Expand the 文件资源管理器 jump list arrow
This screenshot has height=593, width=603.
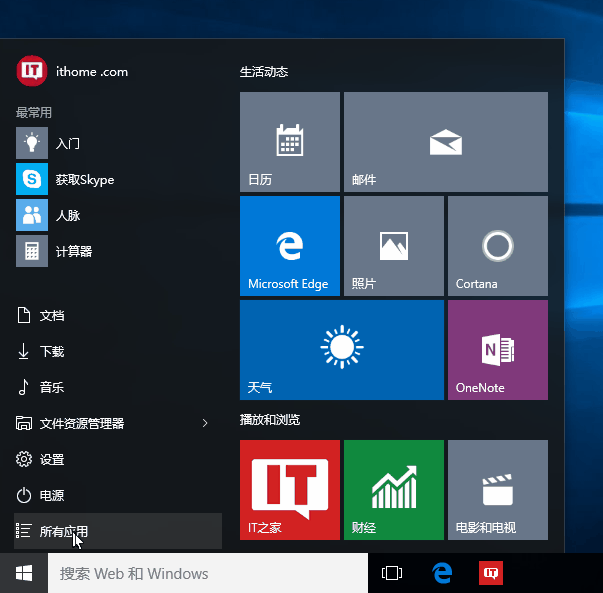click(205, 424)
